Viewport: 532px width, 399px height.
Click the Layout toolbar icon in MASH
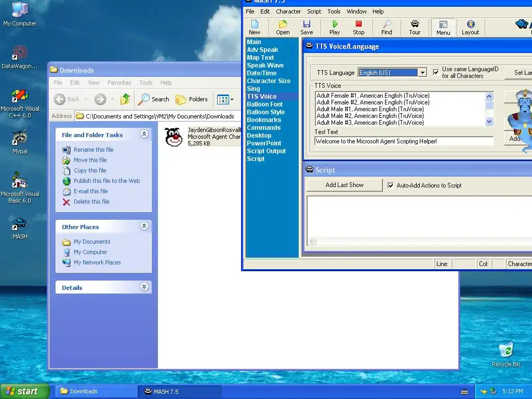(470, 28)
